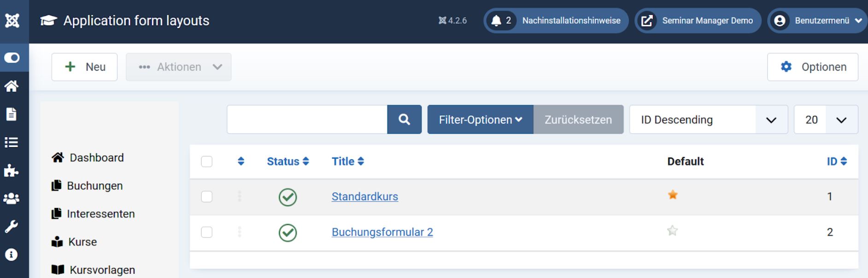Click into the search text field

(307, 119)
